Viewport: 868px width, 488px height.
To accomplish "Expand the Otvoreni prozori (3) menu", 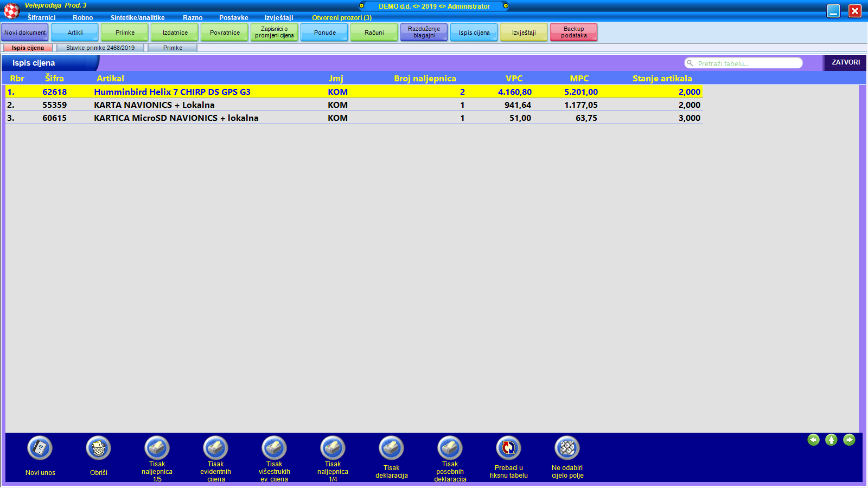I will pos(341,18).
